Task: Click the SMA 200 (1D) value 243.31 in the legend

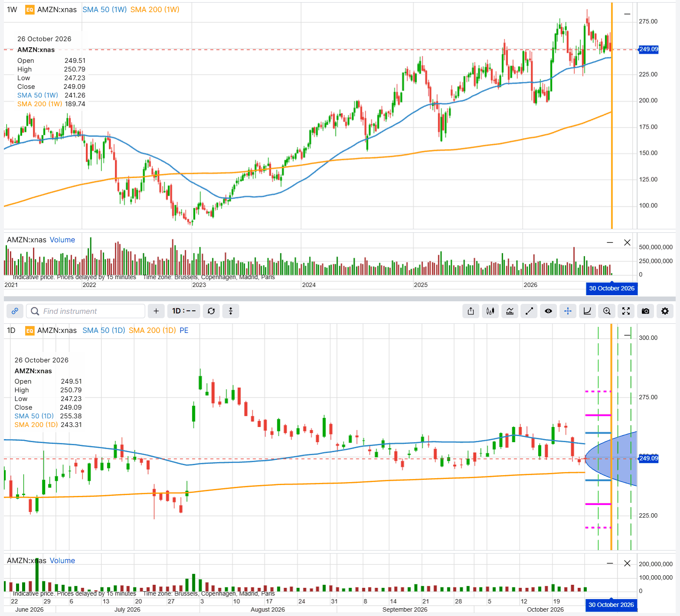Action: click(x=71, y=425)
